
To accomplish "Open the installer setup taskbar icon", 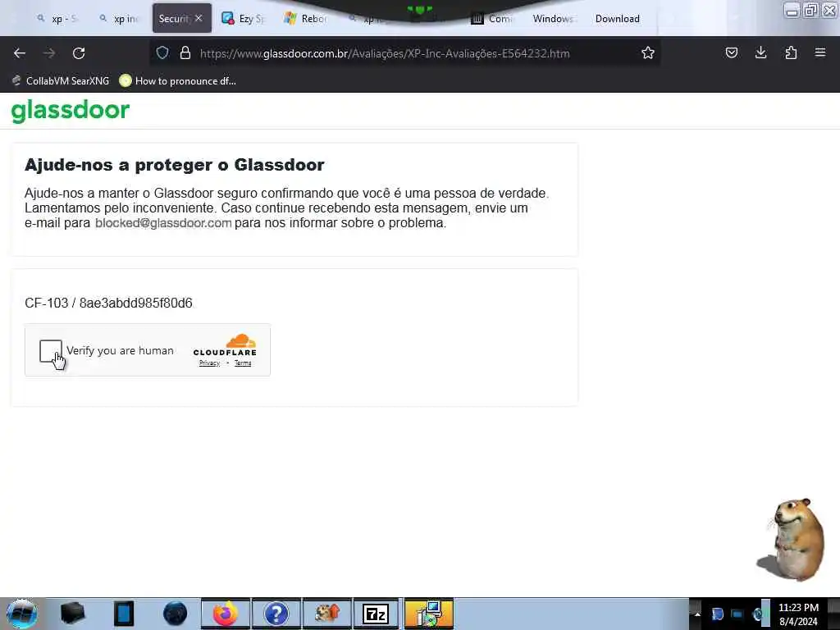I will [x=428, y=614].
